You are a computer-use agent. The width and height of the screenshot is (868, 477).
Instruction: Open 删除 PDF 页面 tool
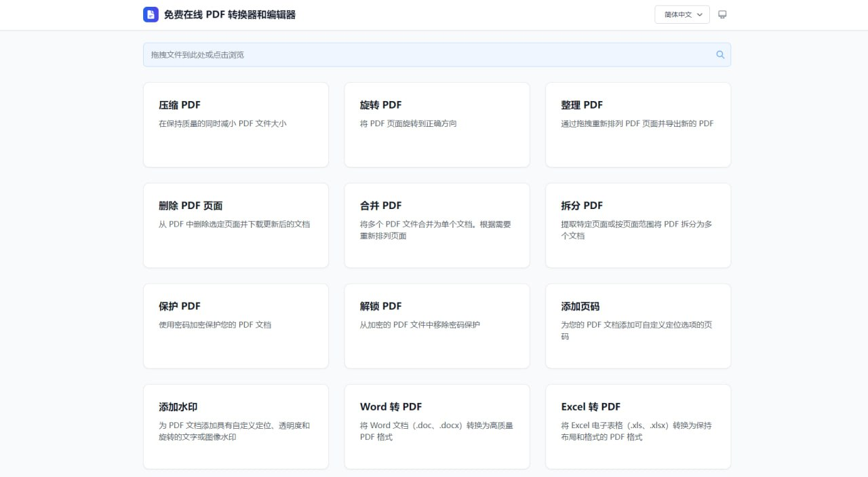pyautogui.click(x=235, y=225)
